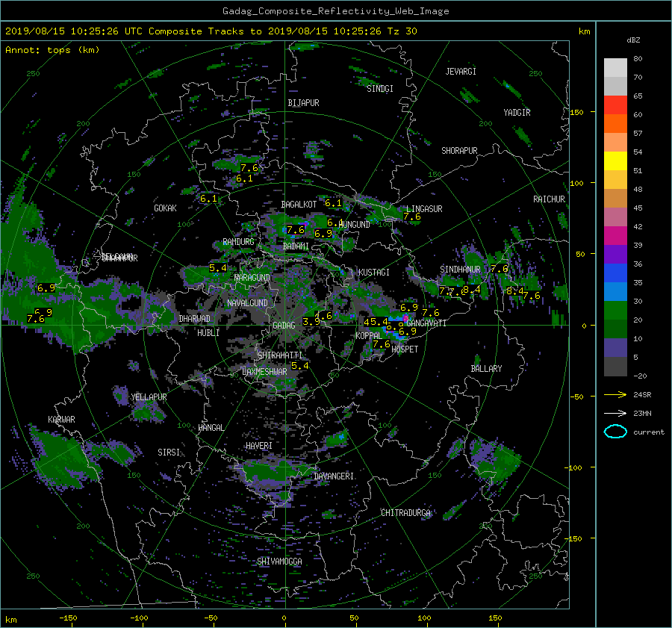Click the 5.4 storm top above Naragund
The height and width of the screenshot is (628, 672).
click(218, 268)
